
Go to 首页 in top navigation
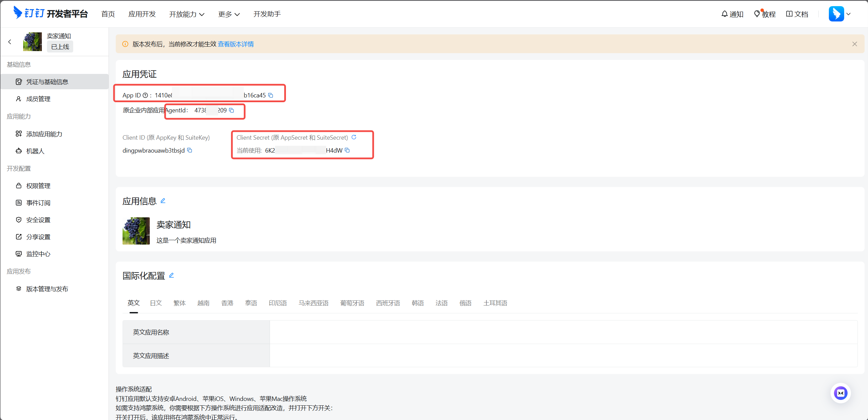[108, 14]
